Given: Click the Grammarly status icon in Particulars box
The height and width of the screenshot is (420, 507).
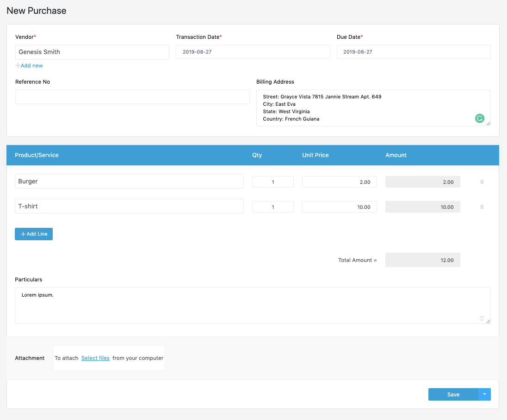Looking at the screenshot, I should click(x=481, y=318).
